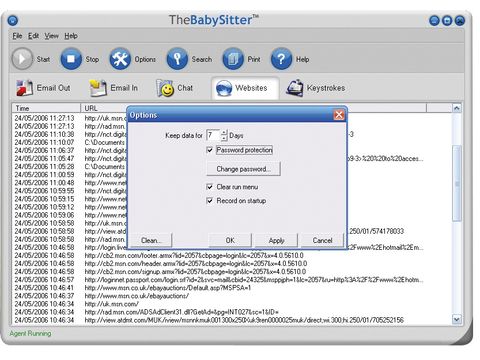Click the Search toolbar icon
480x360 pixels.
pos(177,59)
